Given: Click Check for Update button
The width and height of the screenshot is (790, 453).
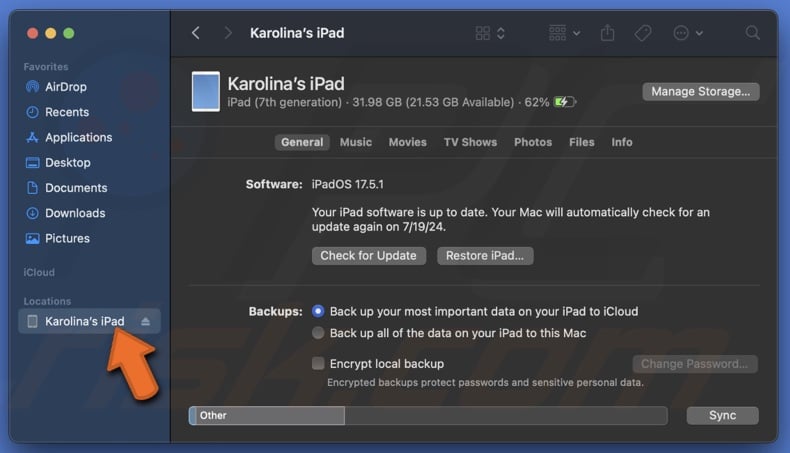Looking at the screenshot, I should coord(369,255).
